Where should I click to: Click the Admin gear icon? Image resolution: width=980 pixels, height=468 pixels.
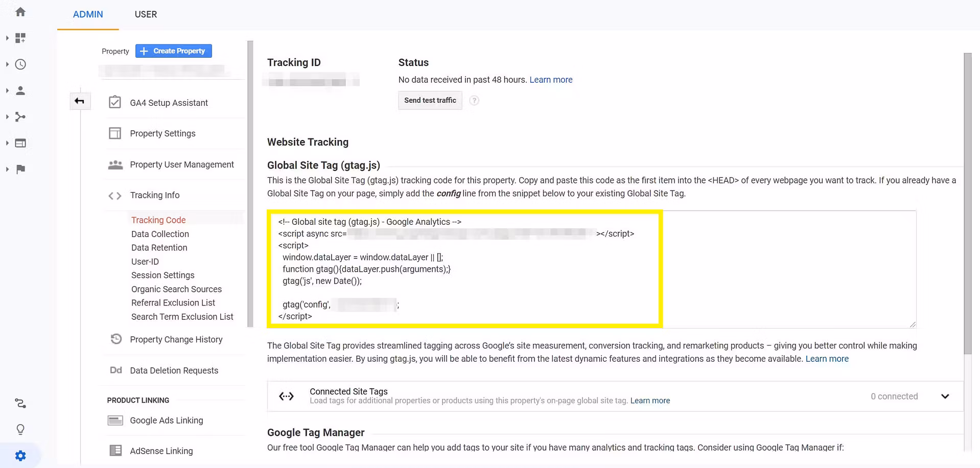point(20,455)
